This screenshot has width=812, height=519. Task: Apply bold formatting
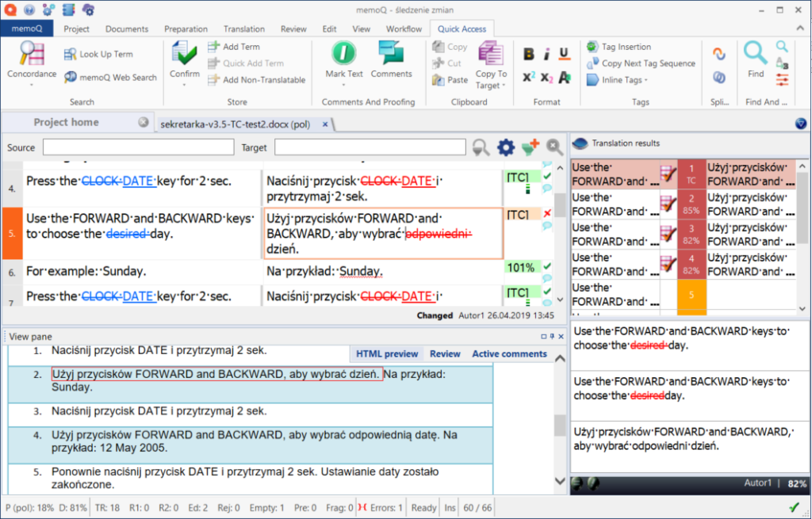pyautogui.click(x=529, y=54)
